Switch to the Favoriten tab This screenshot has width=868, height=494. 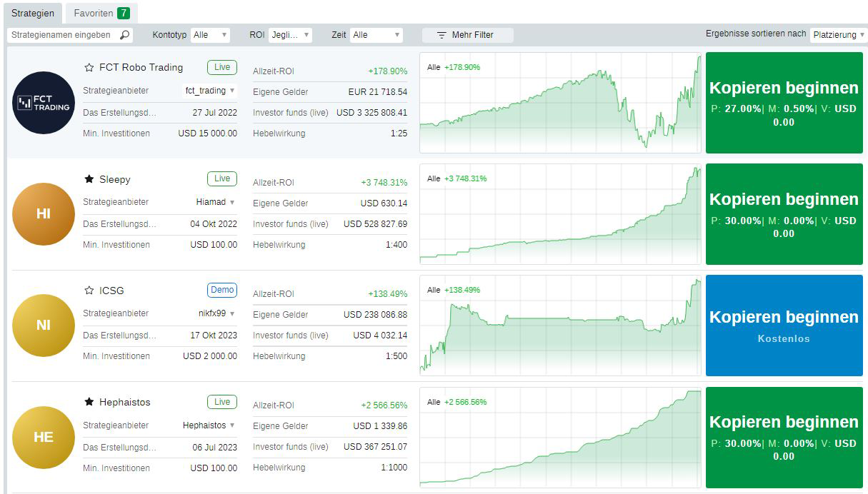tap(101, 13)
